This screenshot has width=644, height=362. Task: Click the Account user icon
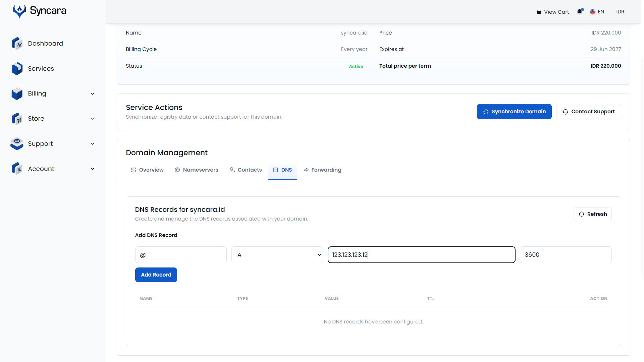click(x=17, y=169)
